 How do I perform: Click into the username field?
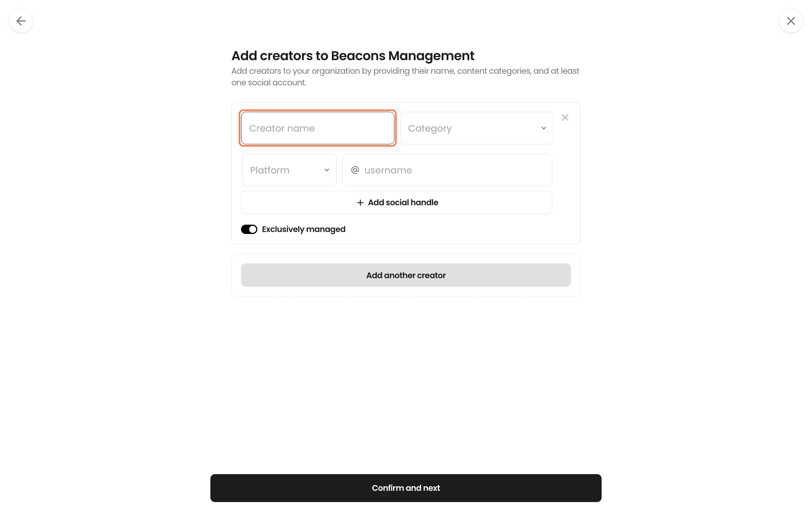click(x=447, y=170)
